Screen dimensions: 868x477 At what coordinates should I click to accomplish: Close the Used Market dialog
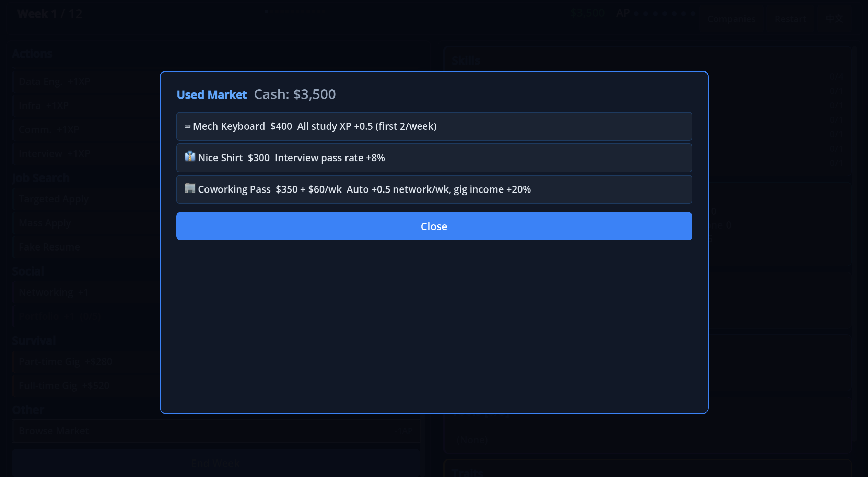pyautogui.click(x=434, y=226)
